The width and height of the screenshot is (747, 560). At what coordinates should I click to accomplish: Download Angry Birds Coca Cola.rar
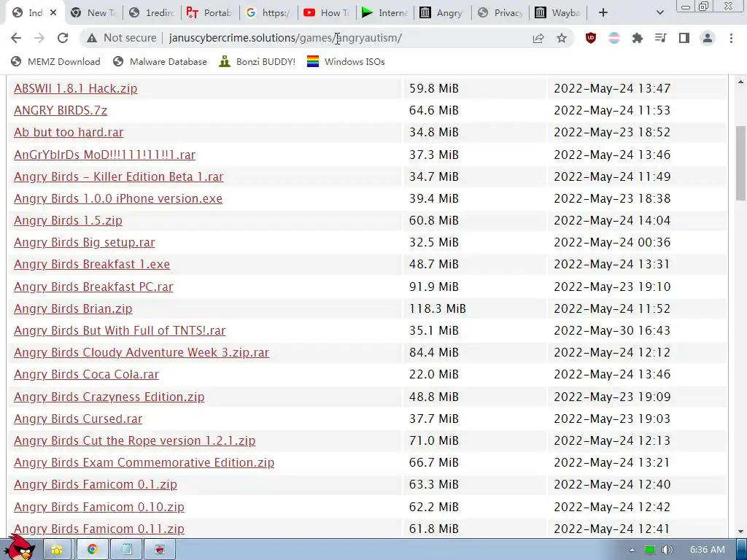click(86, 374)
